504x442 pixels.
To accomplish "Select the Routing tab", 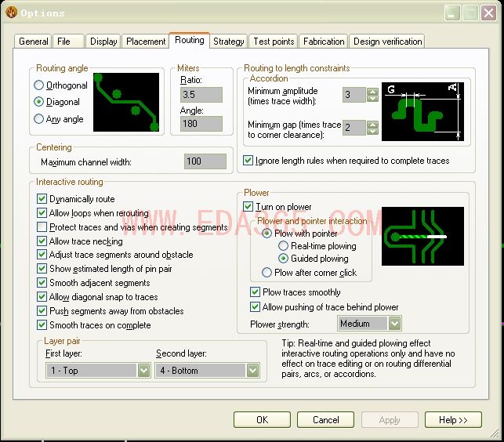I will 190,40.
